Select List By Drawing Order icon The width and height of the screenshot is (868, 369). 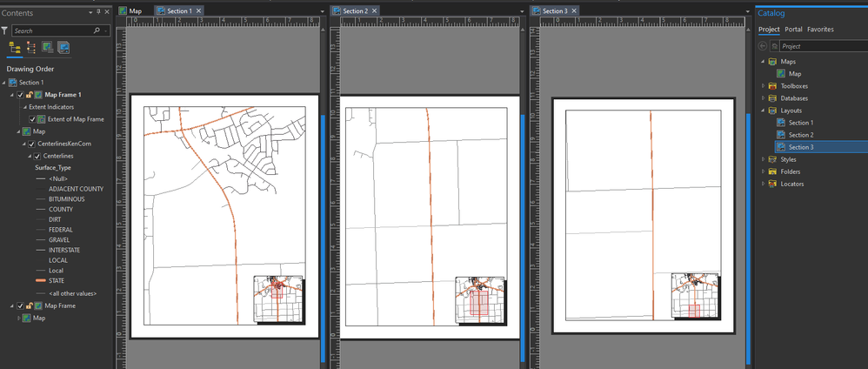pyautogui.click(x=15, y=48)
